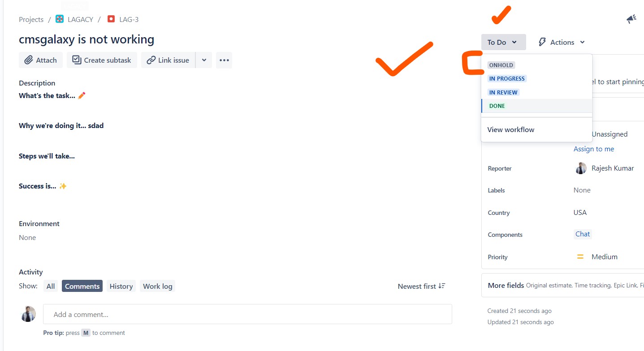This screenshot has height=351, width=644.
Task: Click the Link issue button
Action: 168,60
